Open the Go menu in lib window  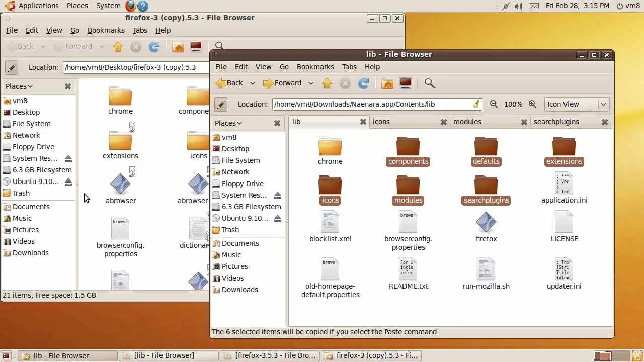[284, 67]
